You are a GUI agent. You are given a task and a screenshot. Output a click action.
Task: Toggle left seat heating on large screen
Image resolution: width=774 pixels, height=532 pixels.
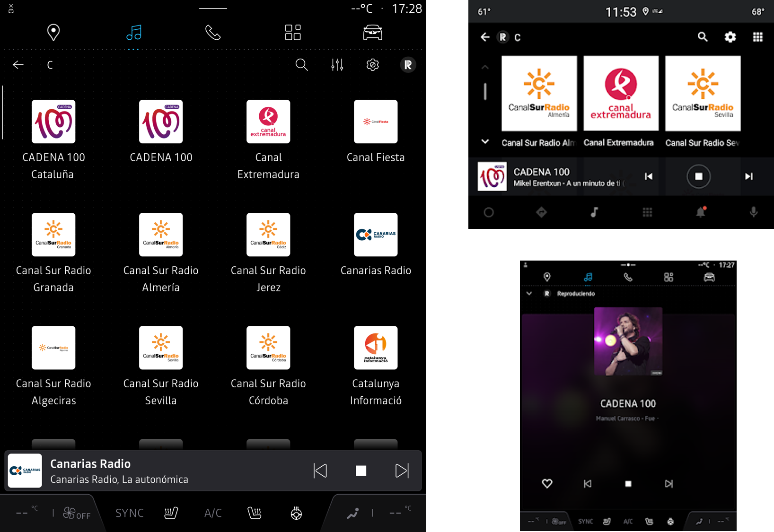pos(171,513)
